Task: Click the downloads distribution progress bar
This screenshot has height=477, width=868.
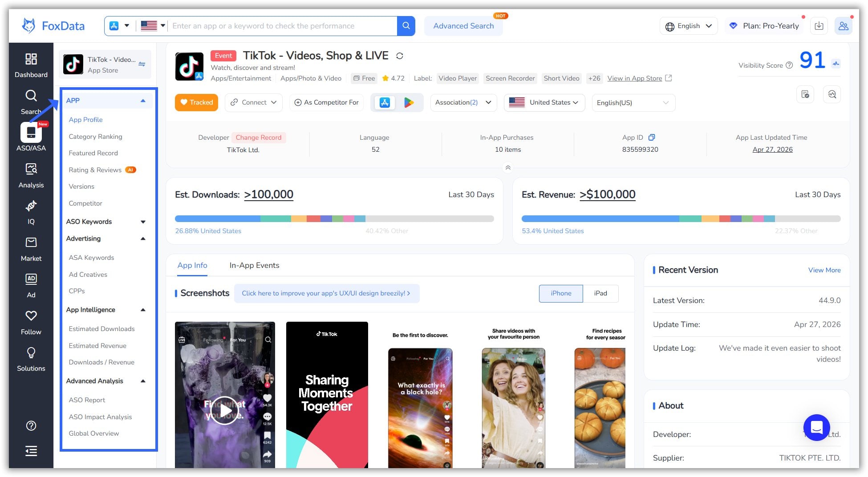Action: [x=334, y=218]
